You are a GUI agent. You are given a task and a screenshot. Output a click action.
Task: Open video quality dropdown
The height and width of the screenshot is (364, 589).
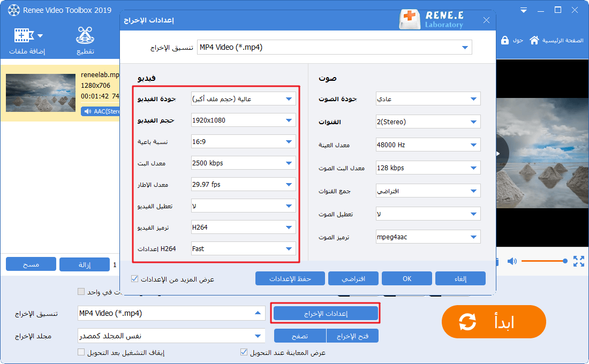coord(244,99)
